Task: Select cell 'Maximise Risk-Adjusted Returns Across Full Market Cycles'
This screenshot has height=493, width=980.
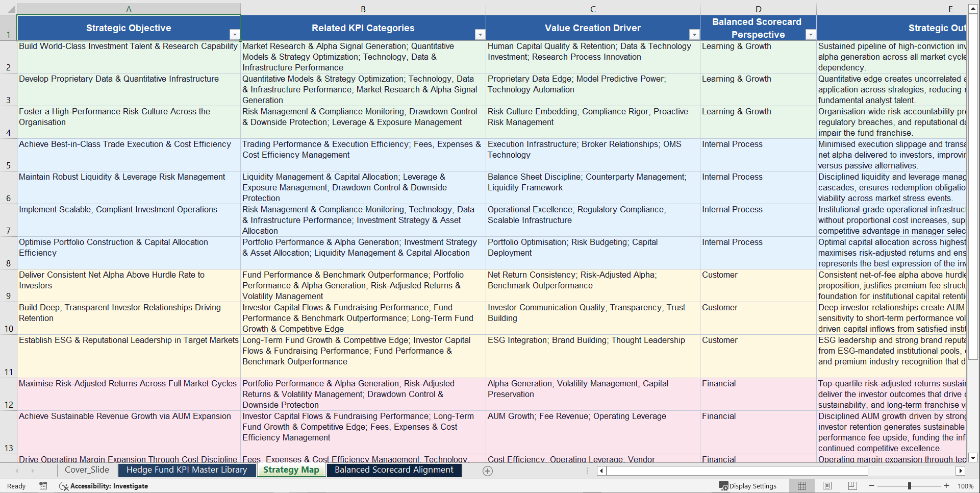Action: (x=129, y=395)
